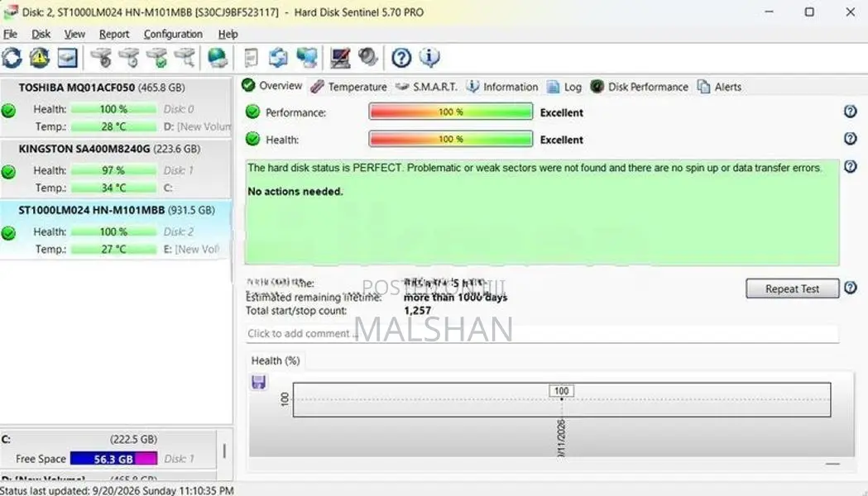This screenshot has height=496, width=868.
Task: Click the blue sync arrows toolbar icon
Action: pos(279,58)
